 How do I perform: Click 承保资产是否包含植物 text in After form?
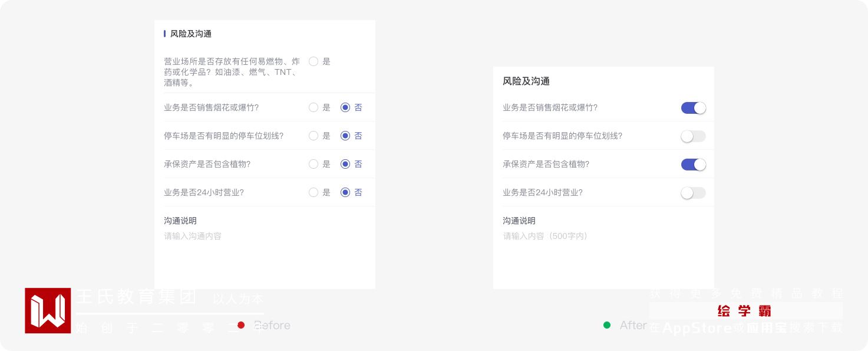coord(546,164)
